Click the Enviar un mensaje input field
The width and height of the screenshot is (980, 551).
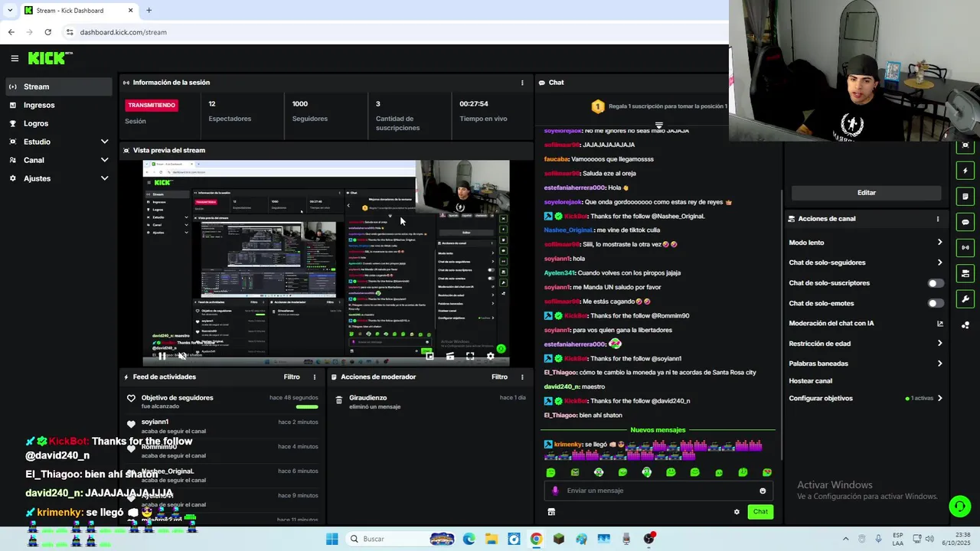[657, 491]
